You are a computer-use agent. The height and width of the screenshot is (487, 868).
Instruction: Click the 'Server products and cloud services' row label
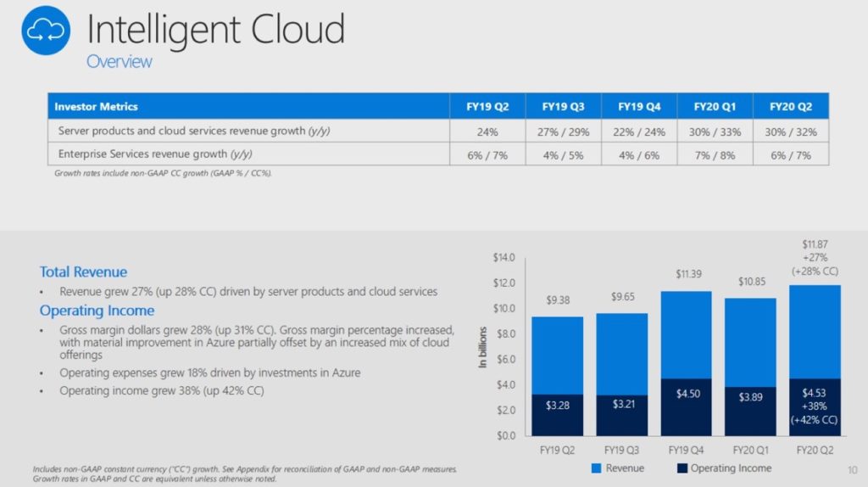(x=194, y=132)
